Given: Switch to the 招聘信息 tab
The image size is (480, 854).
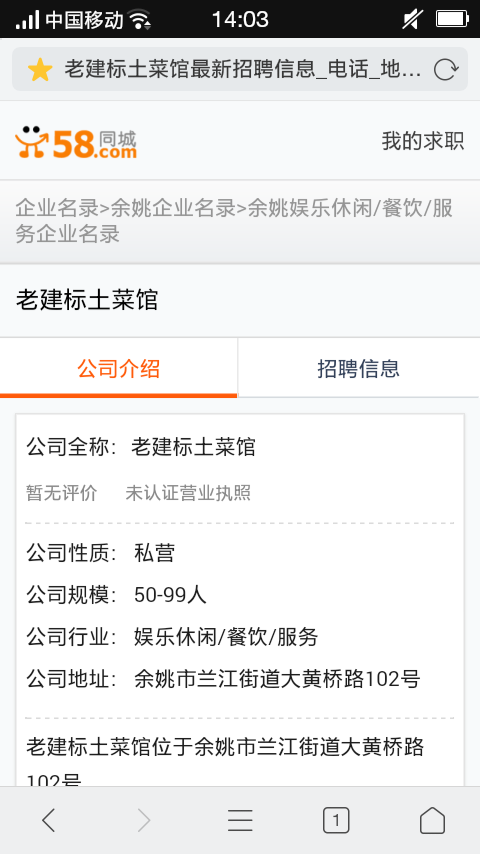Looking at the screenshot, I should click(x=359, y=368).
